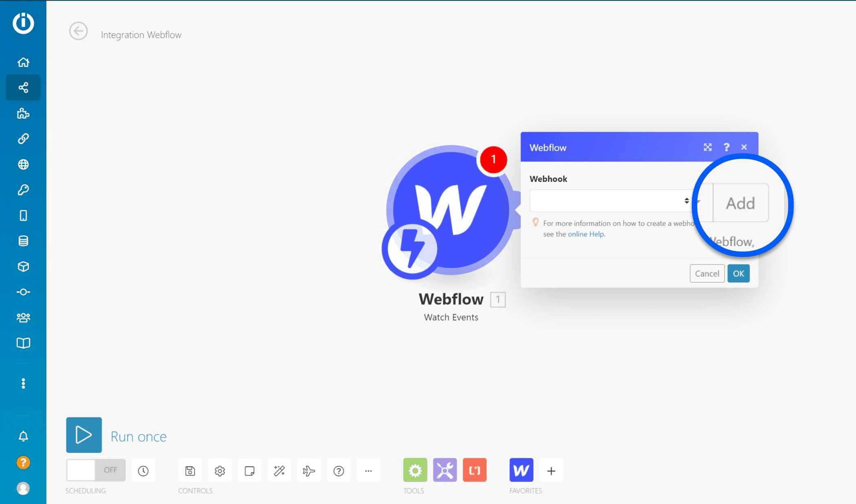This screenshot has height=504, width=856.
Task: Open Data stores via the database icon
Action: [x=23, y=241]
